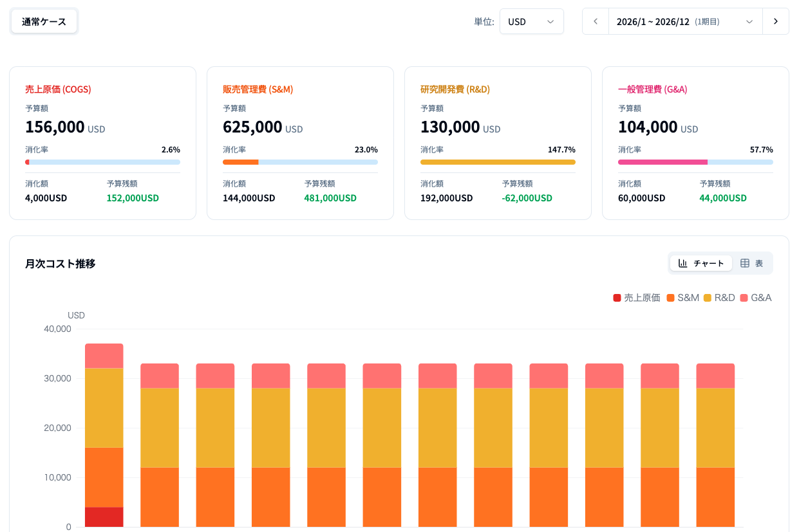Screen dimensions: 799x532
Task: Click the red 売上原価 legend square
Action: click(x=617, y=298)
